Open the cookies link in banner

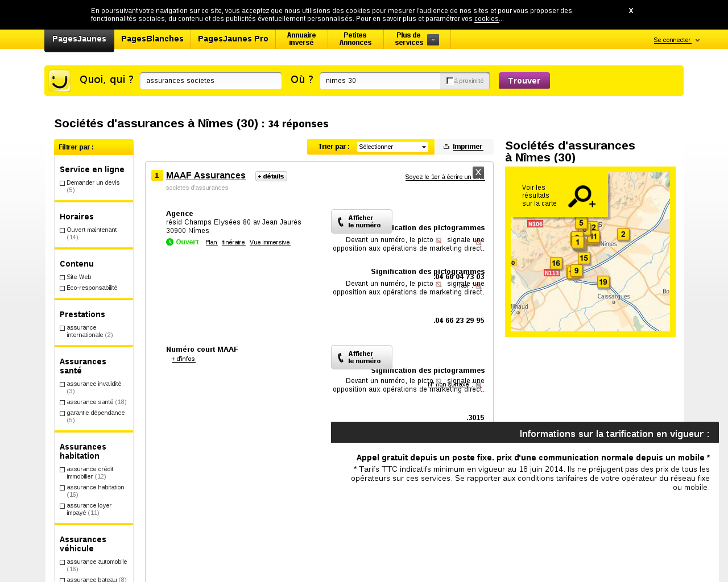pos(487,19)
